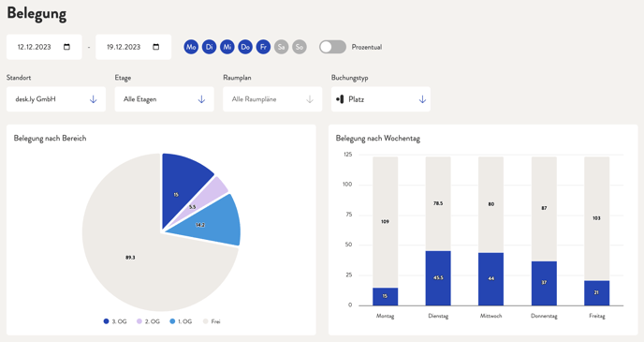The image size is (644, 342).
Task: Click the Raumplan field label
Action: pyautogui.click(x=237, y=77)
